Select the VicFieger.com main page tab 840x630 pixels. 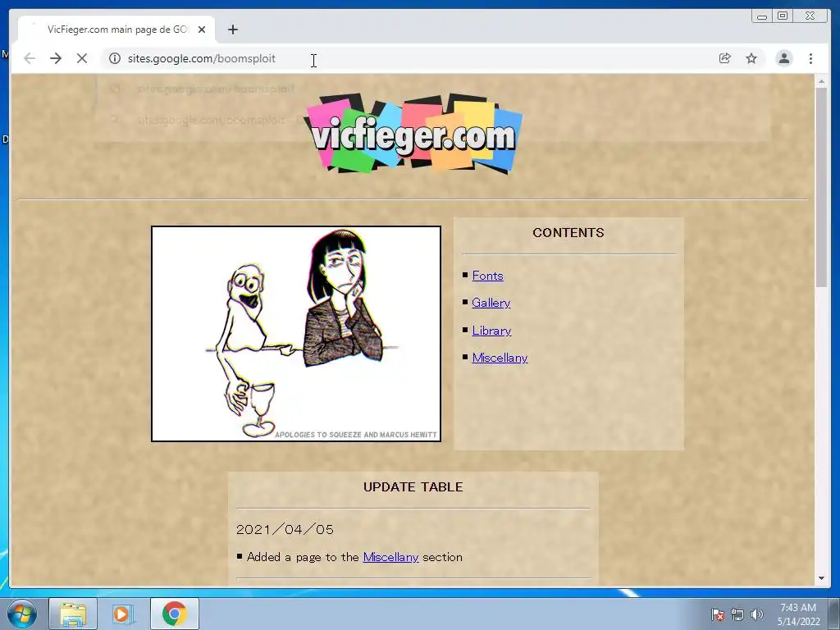[x=116, y=30]
